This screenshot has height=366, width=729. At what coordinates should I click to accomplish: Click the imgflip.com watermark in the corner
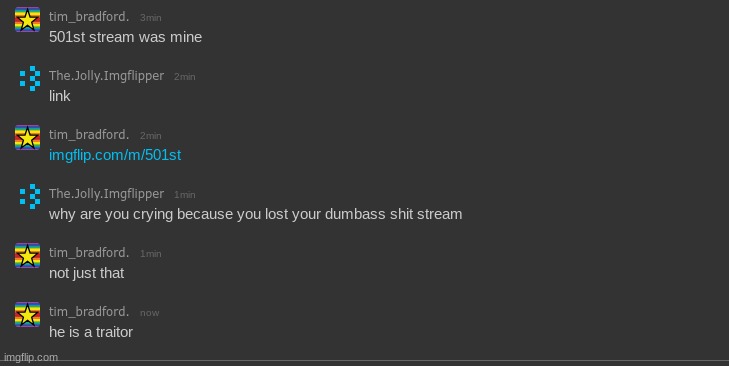(31, 358)
